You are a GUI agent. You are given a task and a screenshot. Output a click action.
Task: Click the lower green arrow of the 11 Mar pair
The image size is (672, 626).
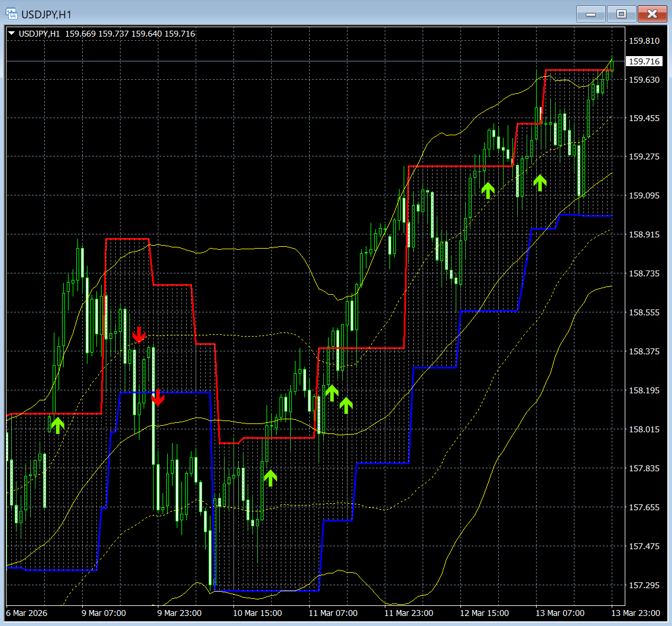coord(346,406)
